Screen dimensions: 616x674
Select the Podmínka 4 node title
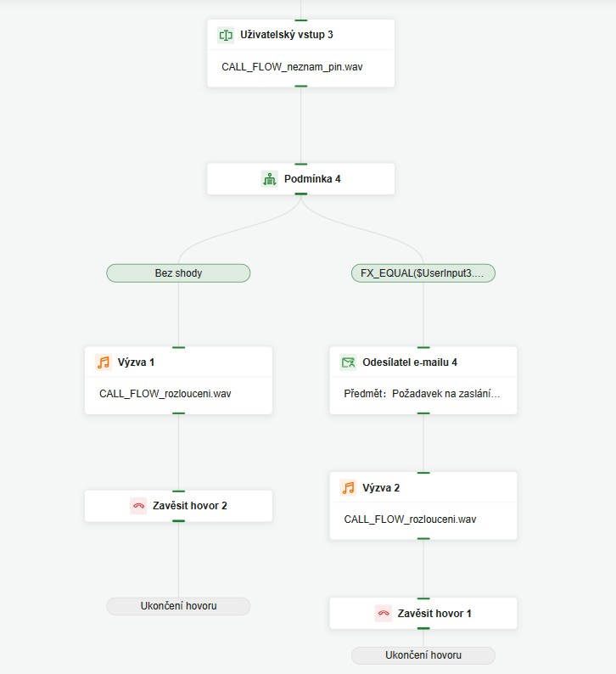coord(312,179)
